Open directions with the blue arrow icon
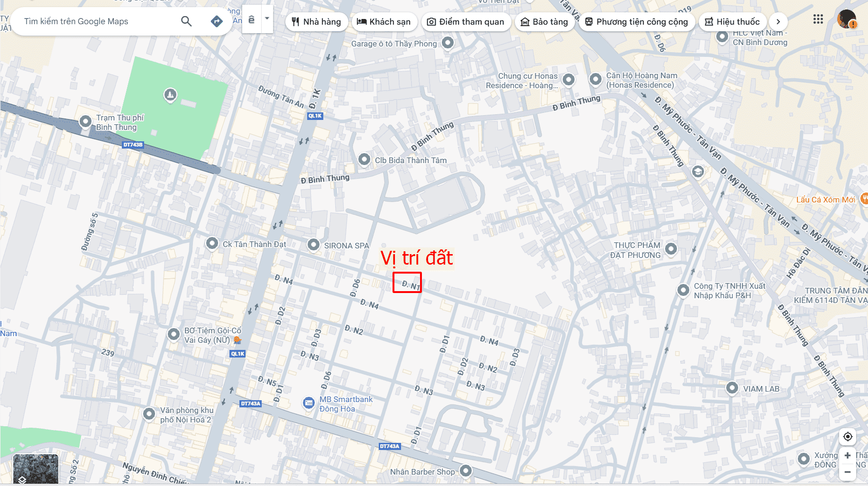Viewport: 868px width, 486px height. [217, 21]
